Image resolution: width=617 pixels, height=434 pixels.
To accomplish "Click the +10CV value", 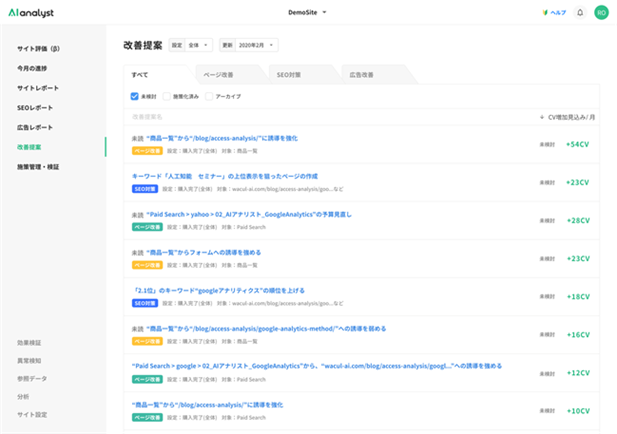I will click(578, 411).
